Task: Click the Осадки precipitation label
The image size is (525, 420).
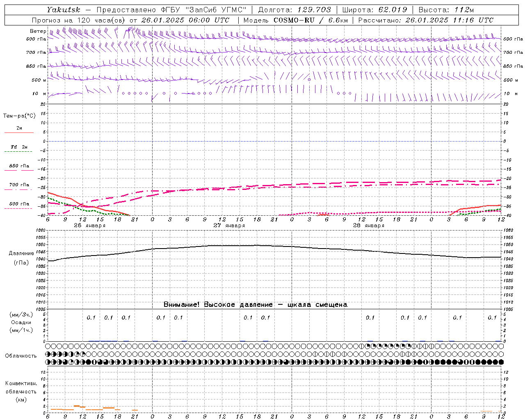Action: point(21,322)
